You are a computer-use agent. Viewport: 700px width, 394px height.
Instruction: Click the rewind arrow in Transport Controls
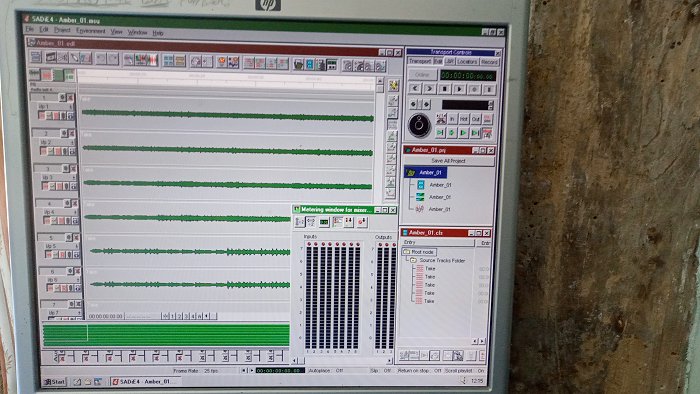click(x=415, y=89)
